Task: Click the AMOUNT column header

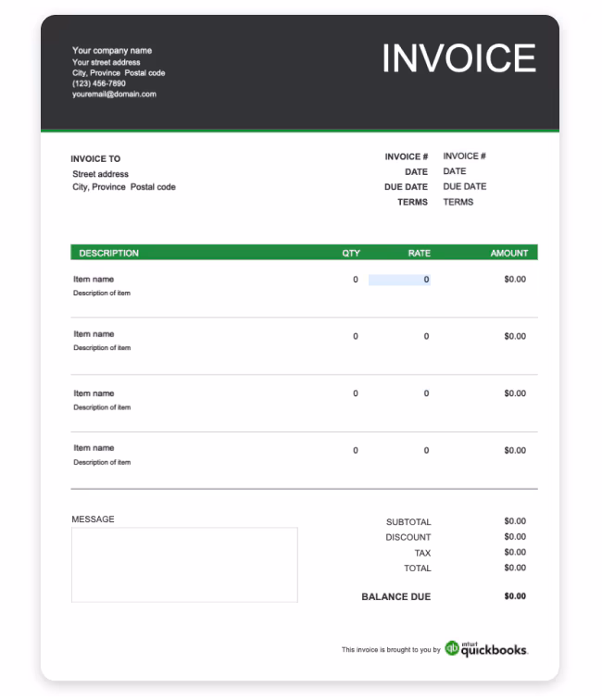Action: coord(509,253)
